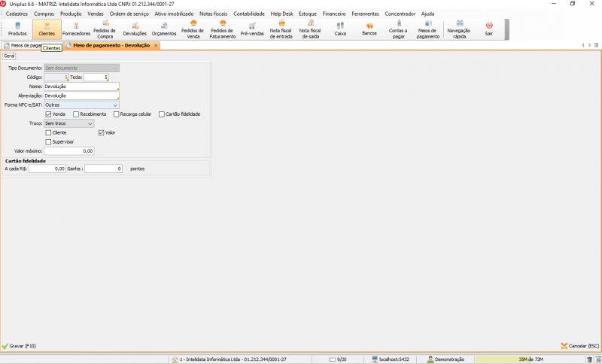Enable the Recarga celular checkbox

pos(117,114)
